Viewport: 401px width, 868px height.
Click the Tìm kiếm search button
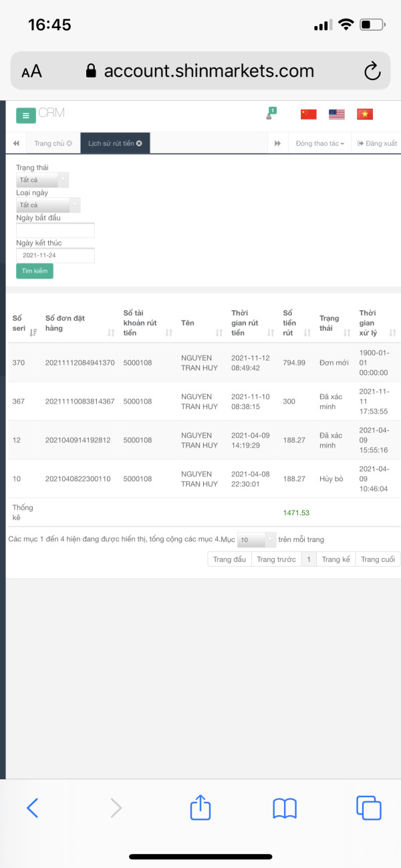[x=35, y=271]
